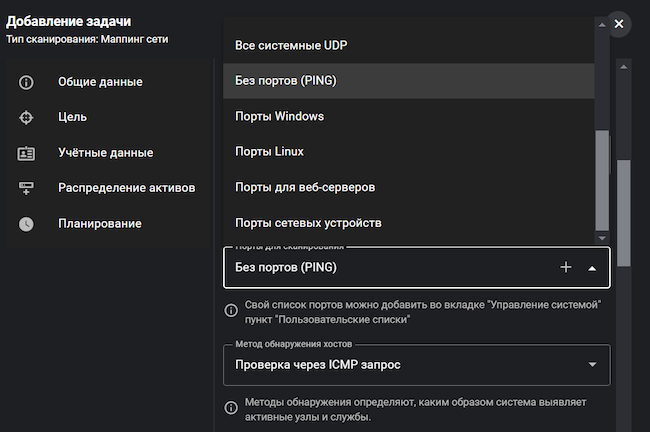Collapse the ports list with the up arrow

[x=592, y=267]
